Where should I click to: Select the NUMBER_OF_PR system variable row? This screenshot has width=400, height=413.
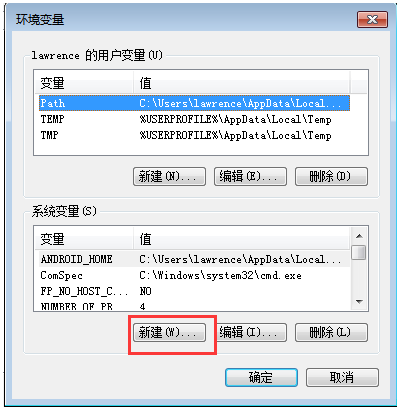[192, 305]
